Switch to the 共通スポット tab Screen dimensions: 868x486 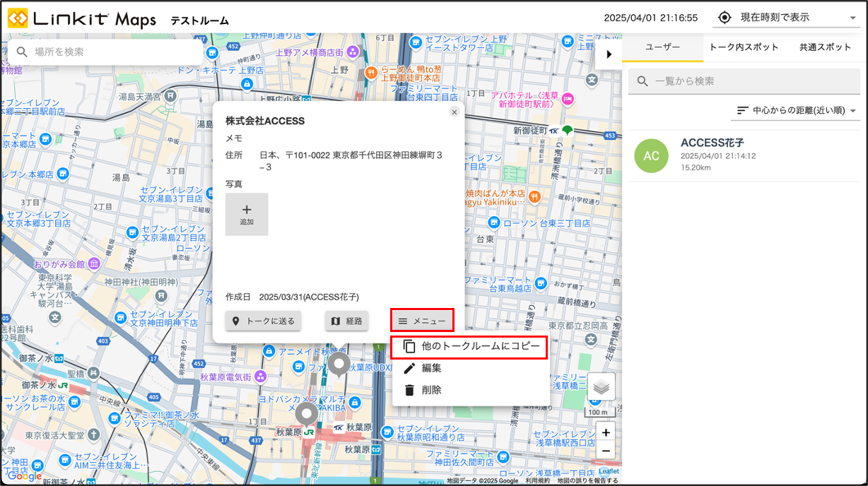point(826,47)
